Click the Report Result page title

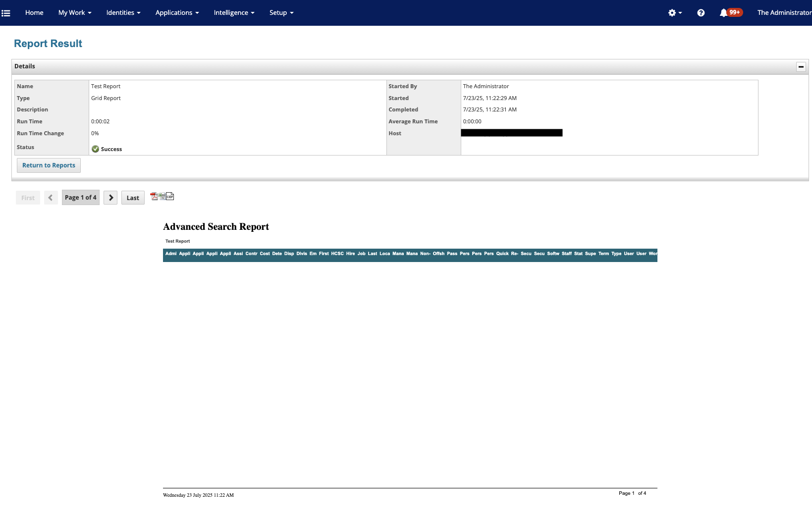tap(48, 44)
